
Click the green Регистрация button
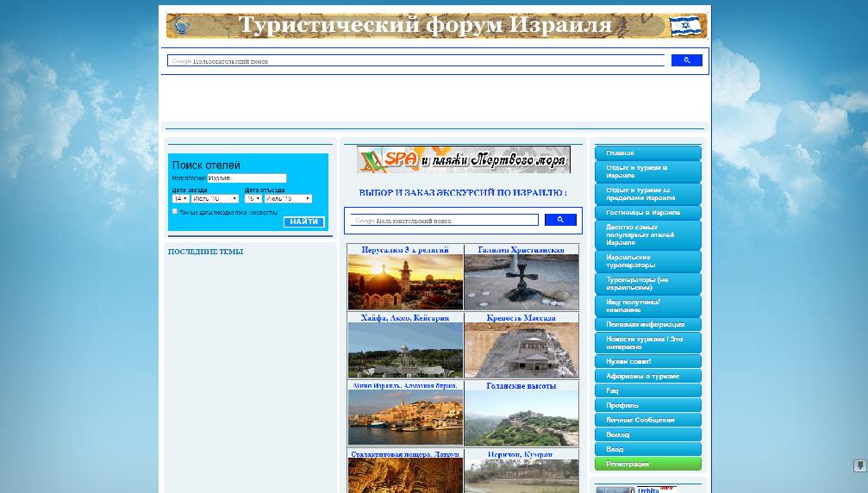tap(647, 464)
